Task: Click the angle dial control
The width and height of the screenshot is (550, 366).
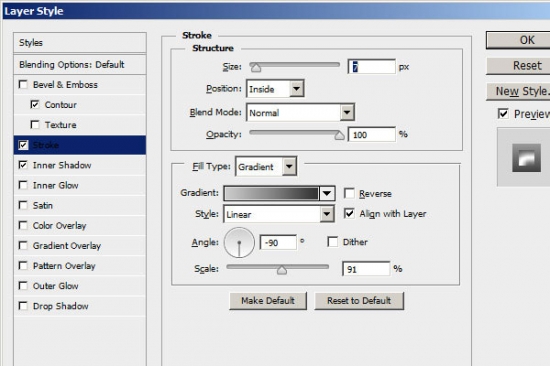Action: click(239, 242)
